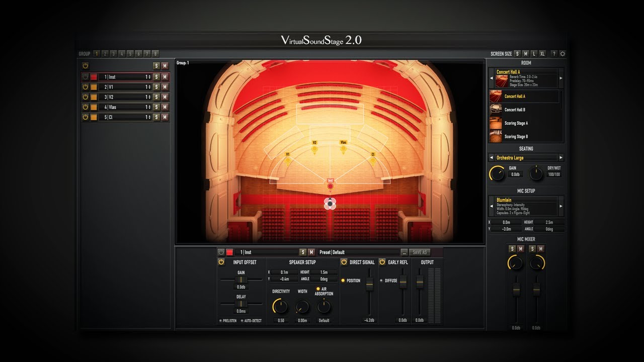Viewport: 644px width, 362px height.
Task: Switch to group 5 tab
Action: (130, 54)
